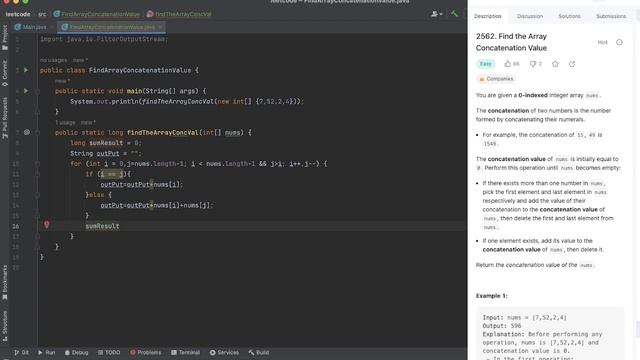Run the FindArrayConcatenationValue class via gutter arrow
640x360 pixels.
pyautogui.click(x=26, y=70)
